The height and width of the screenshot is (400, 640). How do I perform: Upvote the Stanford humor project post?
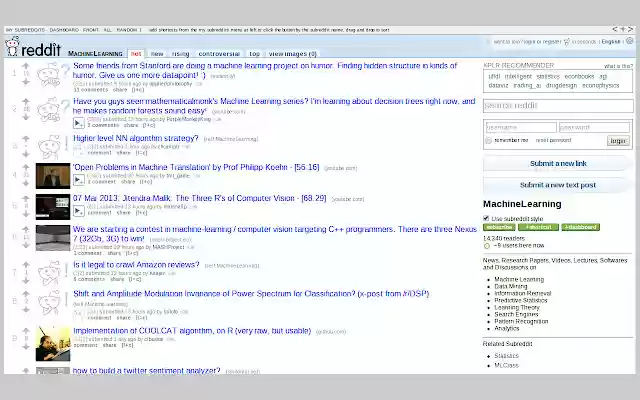[x=26, y=65]
